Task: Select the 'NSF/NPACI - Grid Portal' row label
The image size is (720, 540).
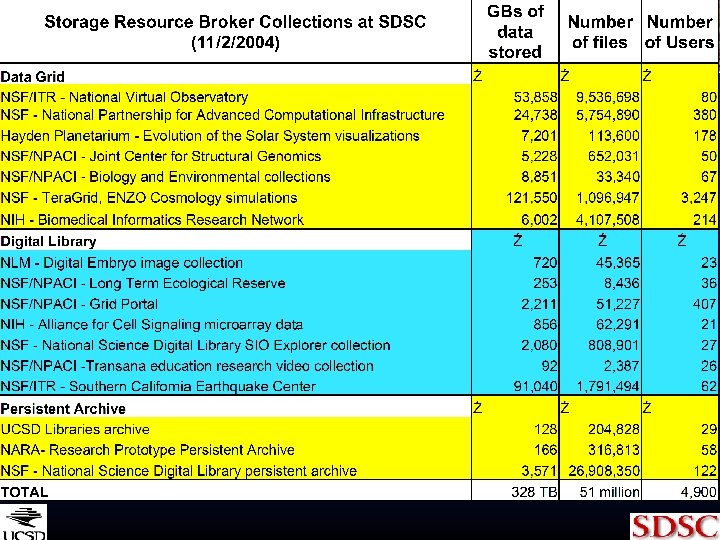Action: (79, 304)
